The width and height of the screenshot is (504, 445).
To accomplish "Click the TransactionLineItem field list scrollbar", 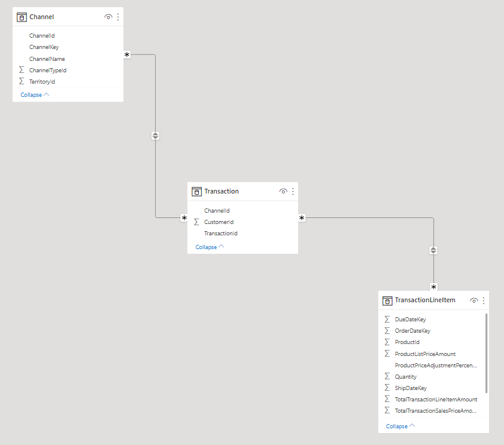I will [x=487, y=352].
